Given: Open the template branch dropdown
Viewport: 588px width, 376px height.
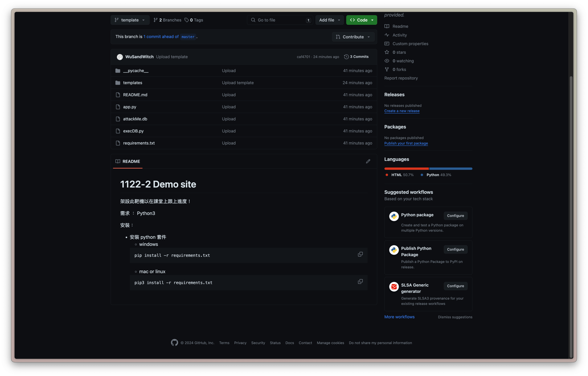Looking at the screenshot, I should pyautogui.click(x=130, y=20).
